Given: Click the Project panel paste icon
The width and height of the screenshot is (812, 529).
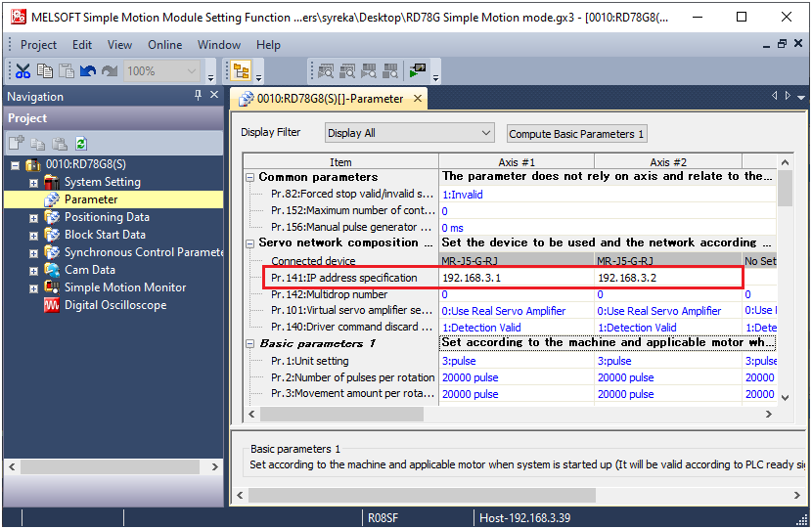Looking at the screenshot, I should [x=60, y=144].
